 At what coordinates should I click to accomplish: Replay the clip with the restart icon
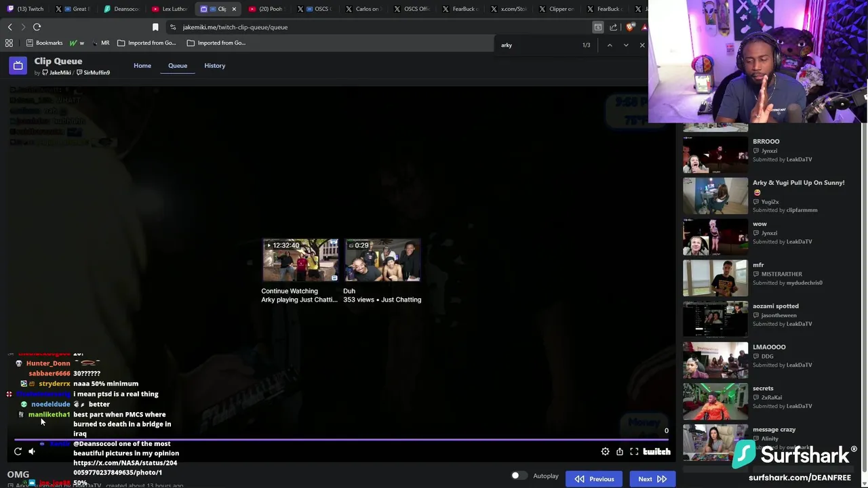pyautogui.click(x=18, y=451)
